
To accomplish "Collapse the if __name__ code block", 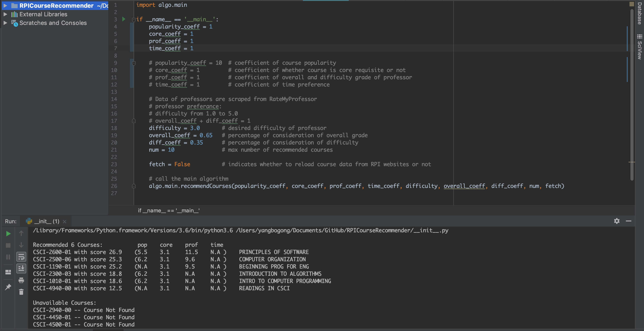I will pyautogui.click(x=134, y=20).
